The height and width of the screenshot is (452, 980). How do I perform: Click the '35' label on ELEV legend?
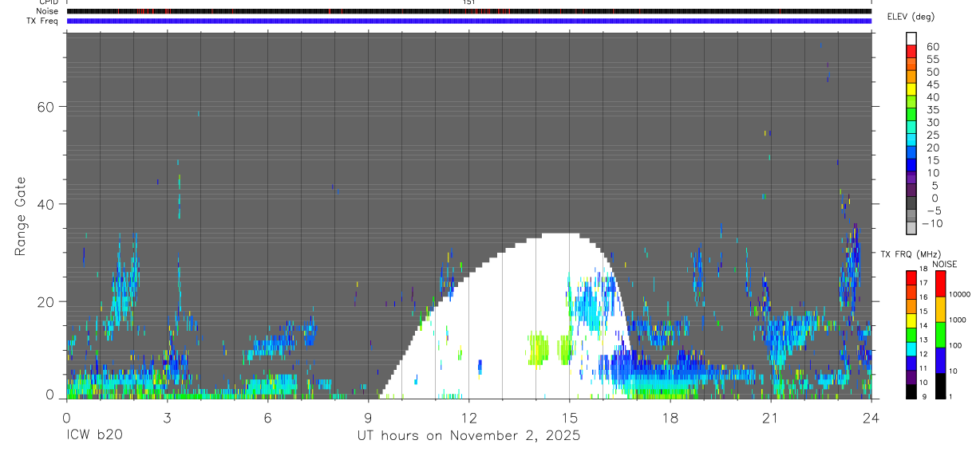pos(932,110)
